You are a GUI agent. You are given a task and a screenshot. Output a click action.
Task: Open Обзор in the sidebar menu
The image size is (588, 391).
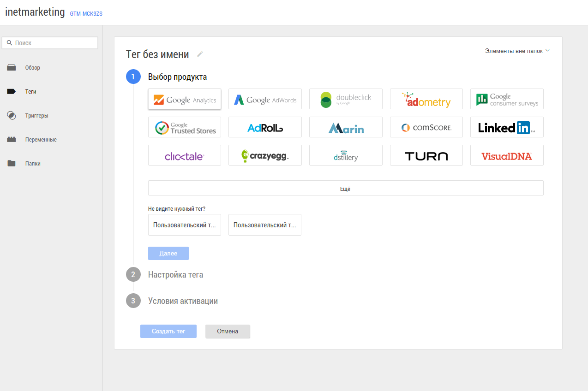33,68
